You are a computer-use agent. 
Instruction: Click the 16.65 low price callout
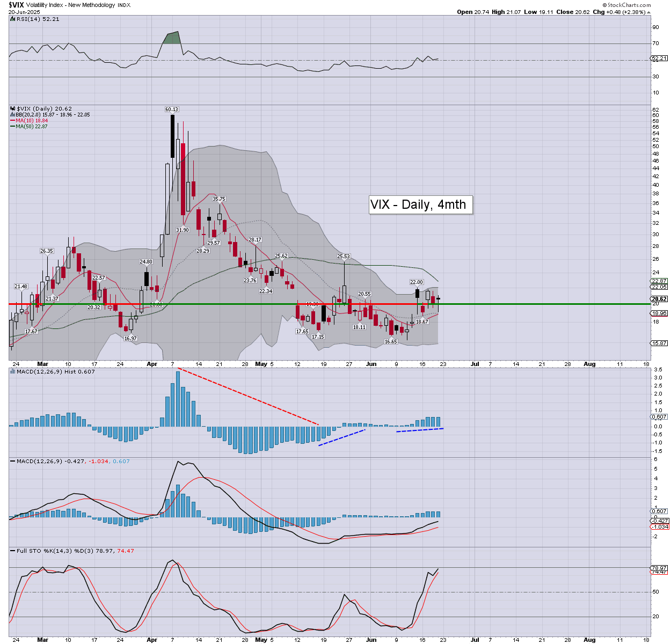click(391, 341)
